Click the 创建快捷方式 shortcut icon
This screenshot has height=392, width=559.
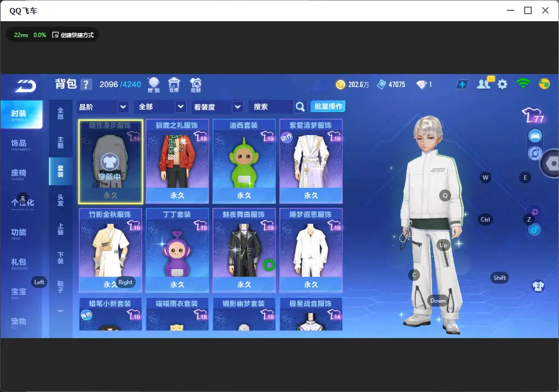click(55, 35)
